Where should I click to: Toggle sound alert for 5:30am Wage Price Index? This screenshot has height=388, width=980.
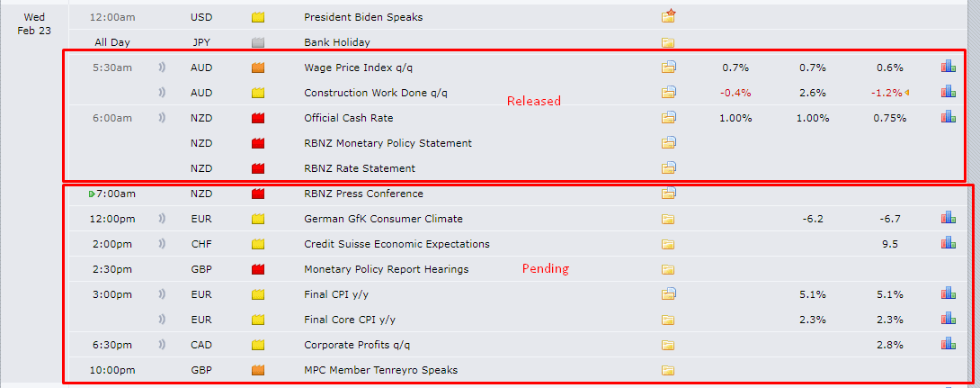tap(162, 68)
